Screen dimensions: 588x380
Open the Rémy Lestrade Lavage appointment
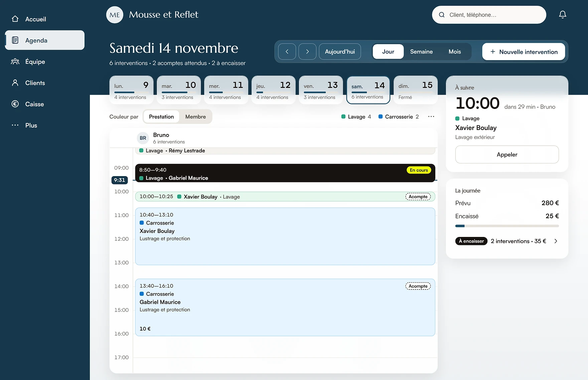click(285, 151)
